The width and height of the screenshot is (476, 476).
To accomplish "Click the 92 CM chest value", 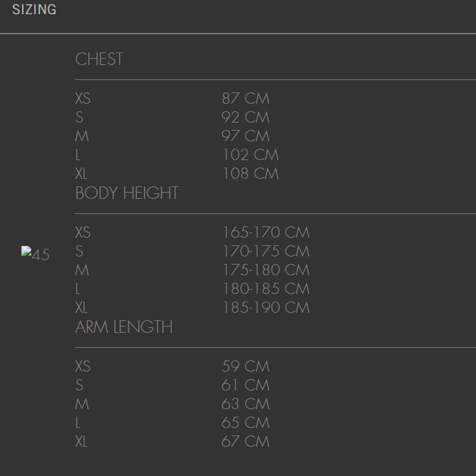I will pyautogui.click(x=245, y=117).
